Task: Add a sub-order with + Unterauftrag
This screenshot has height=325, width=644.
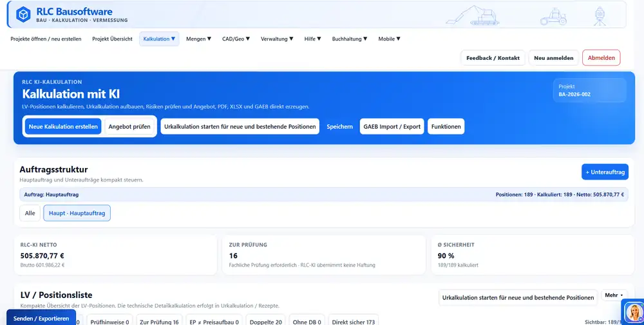Action: tap(605, 172)
